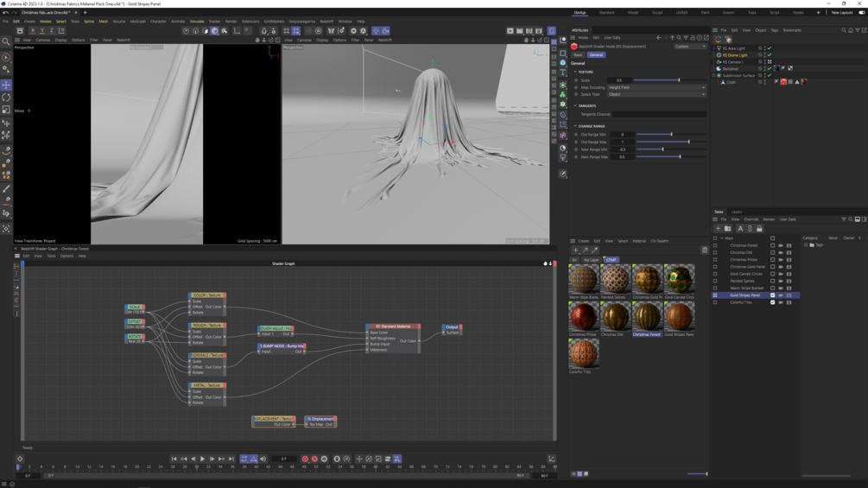
Task: Open the Map Encoding dropdown
Action: click(x=656, y=87)
